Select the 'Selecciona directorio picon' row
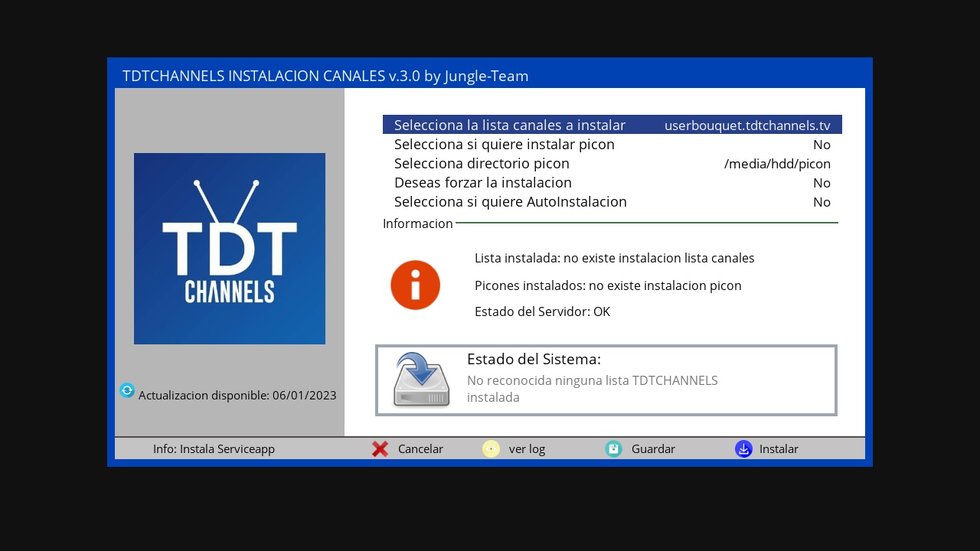The height and width of the screenshot is (551, 980). point(482,164)
